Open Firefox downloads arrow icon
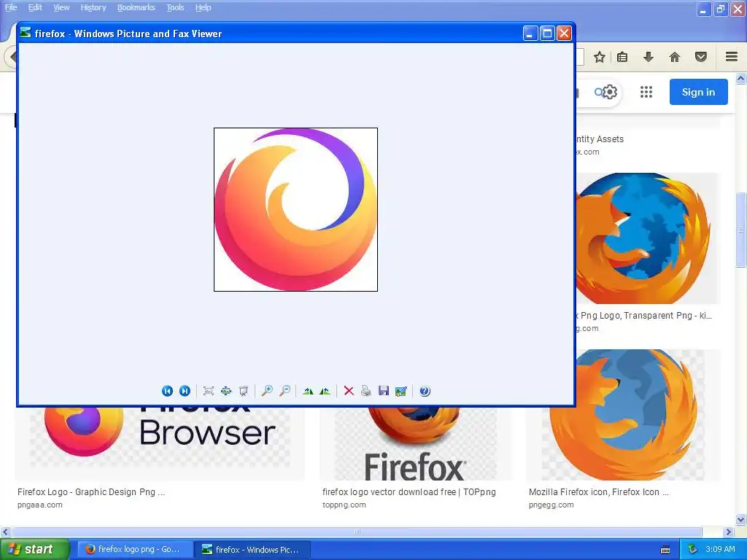 pyautogui.click(x=649, y=57)
